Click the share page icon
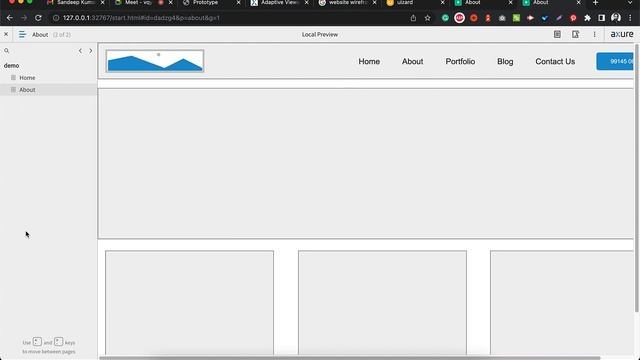The width and height of the screenshot is (640, 360). 413,18
